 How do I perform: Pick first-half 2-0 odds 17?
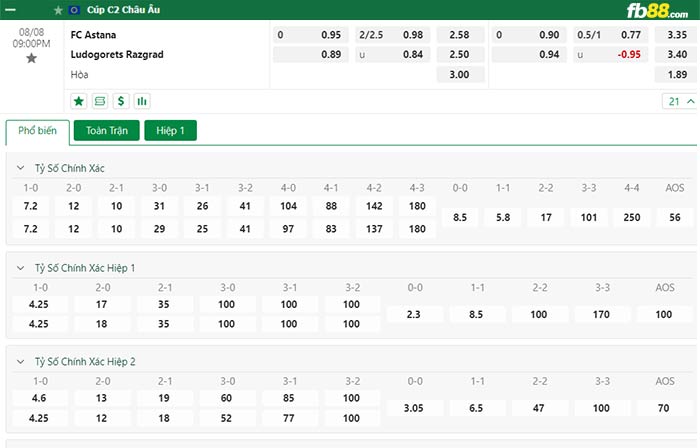[102, 304]
